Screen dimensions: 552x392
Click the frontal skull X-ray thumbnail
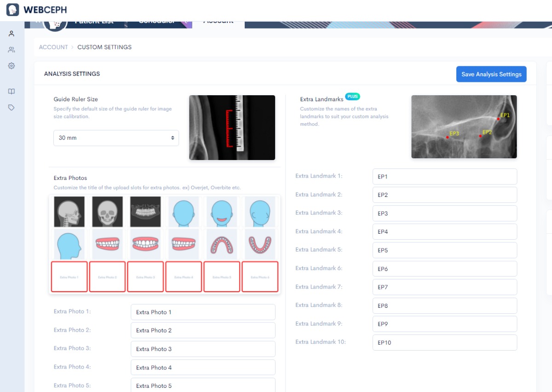pyautogui.click(x=107, y=212)
